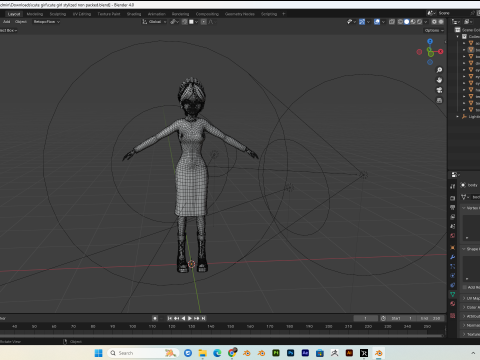480x360 pixels.
Task: Open overlays options dropdown arrow
Action: coord(383,22)
